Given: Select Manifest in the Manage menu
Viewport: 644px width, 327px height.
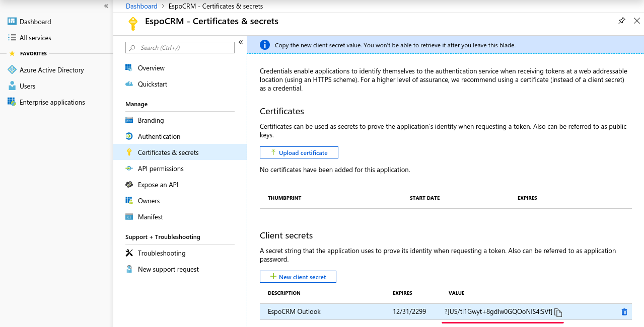Looking at the screenshot, I should coord(150,217).
